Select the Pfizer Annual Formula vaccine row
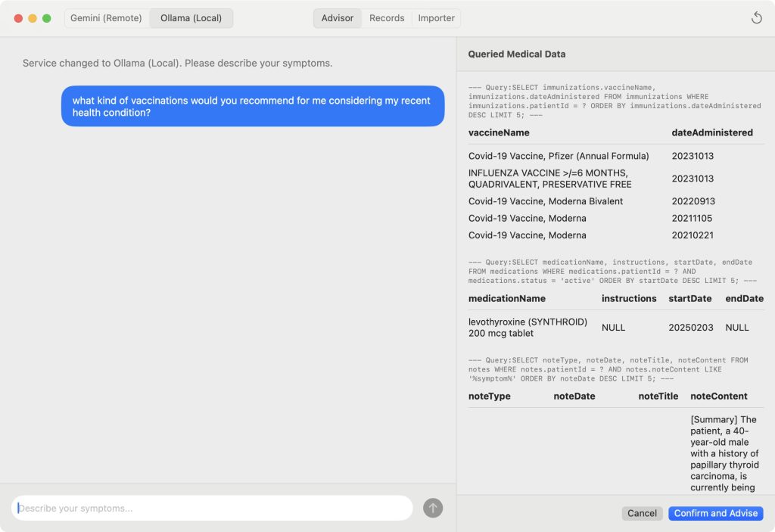The height and width of the screenshot is (532, 775). click(559, 156)
